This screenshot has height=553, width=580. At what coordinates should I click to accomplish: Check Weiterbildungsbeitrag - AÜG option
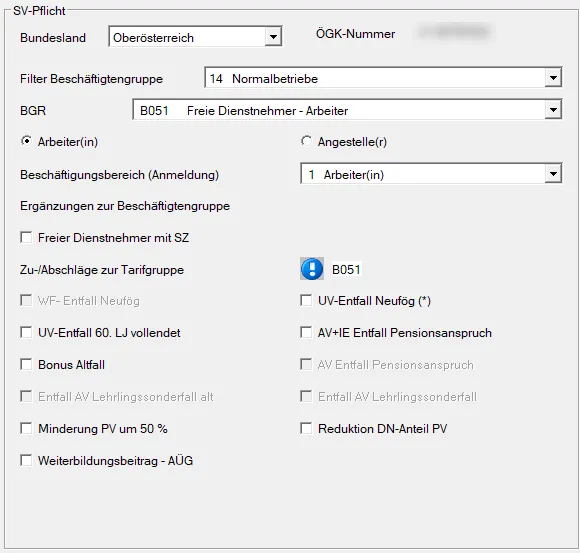point(26,461)
